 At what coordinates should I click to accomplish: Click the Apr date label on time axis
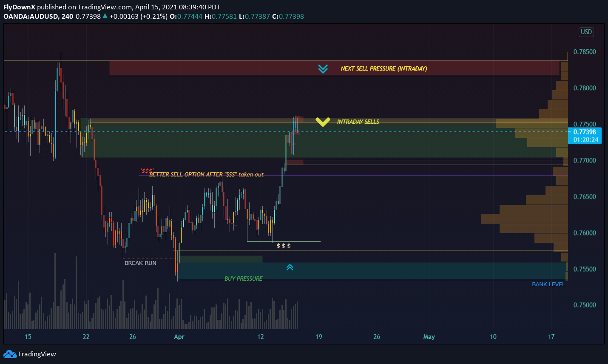tap(179, 337)
